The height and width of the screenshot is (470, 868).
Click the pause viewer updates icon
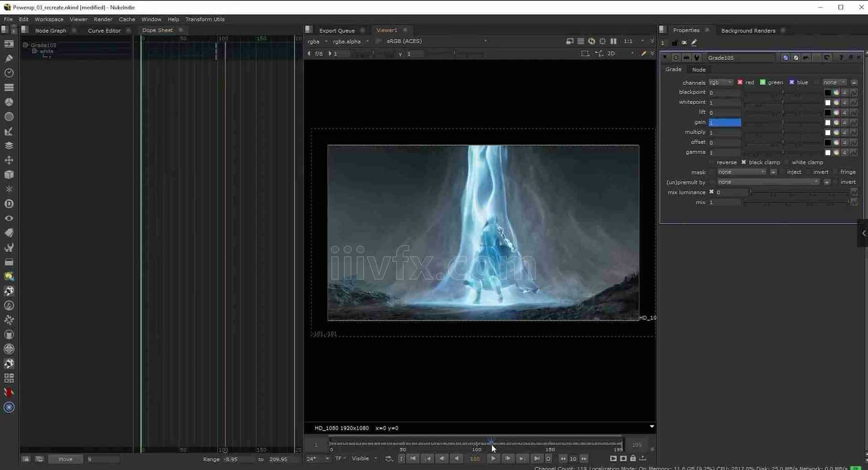tap(613, 41)
